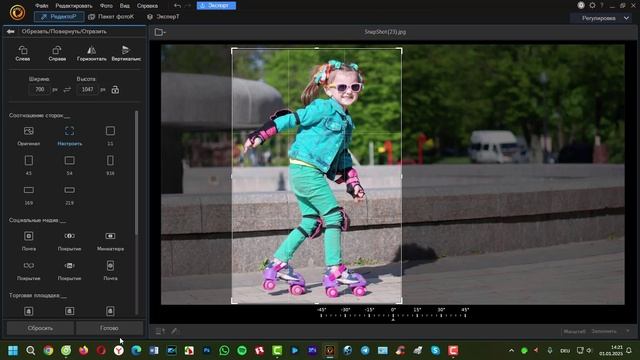640x360 pixels.
Task: Click the Готово done button
Action: [x=109, y=328]
